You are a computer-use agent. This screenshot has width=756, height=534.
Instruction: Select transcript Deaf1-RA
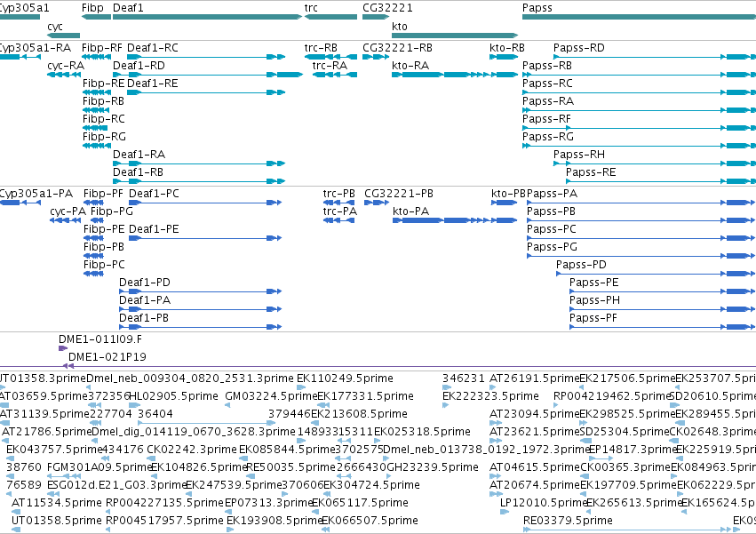(x=199, y=163)
